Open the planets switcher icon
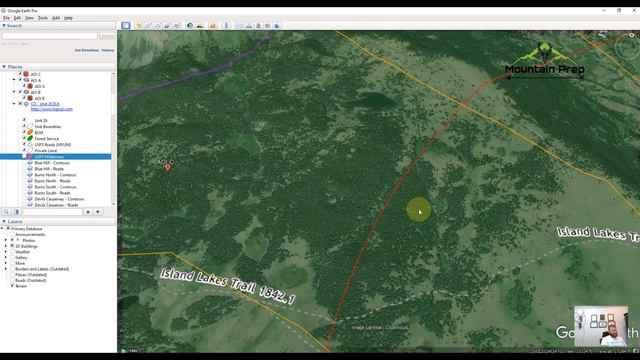This screenshot has height=360, width=640. click(x=213, y=26)
